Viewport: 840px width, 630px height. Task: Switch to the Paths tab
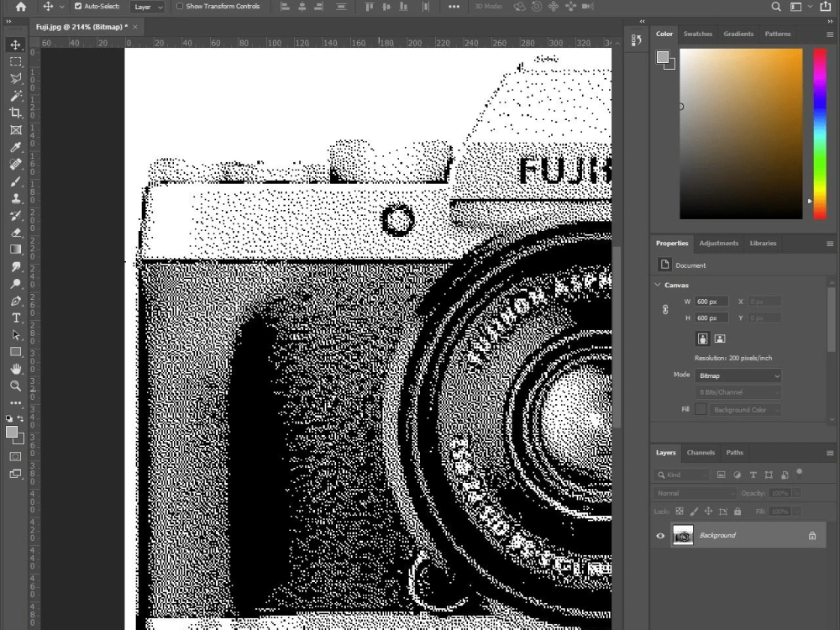click(734, 453)
